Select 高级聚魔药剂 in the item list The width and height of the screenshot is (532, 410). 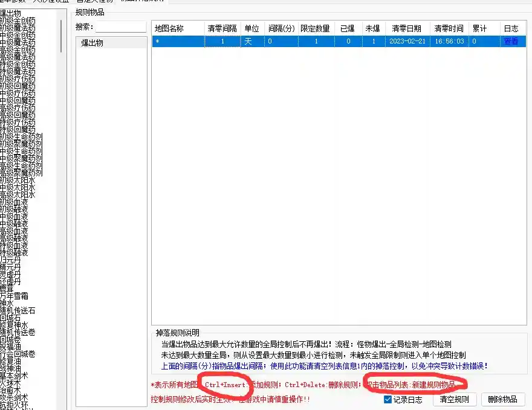click(21, 173)
